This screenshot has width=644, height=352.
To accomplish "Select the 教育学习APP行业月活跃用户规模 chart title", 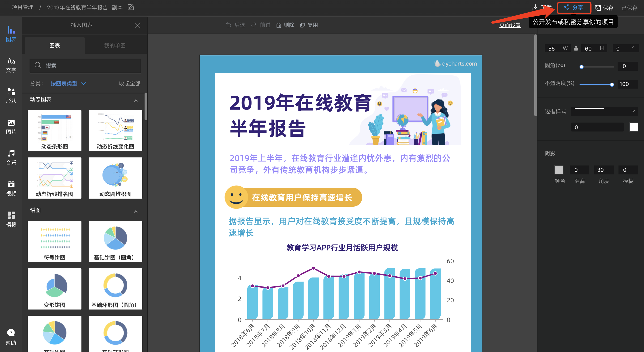I will [x=342, y=248].
